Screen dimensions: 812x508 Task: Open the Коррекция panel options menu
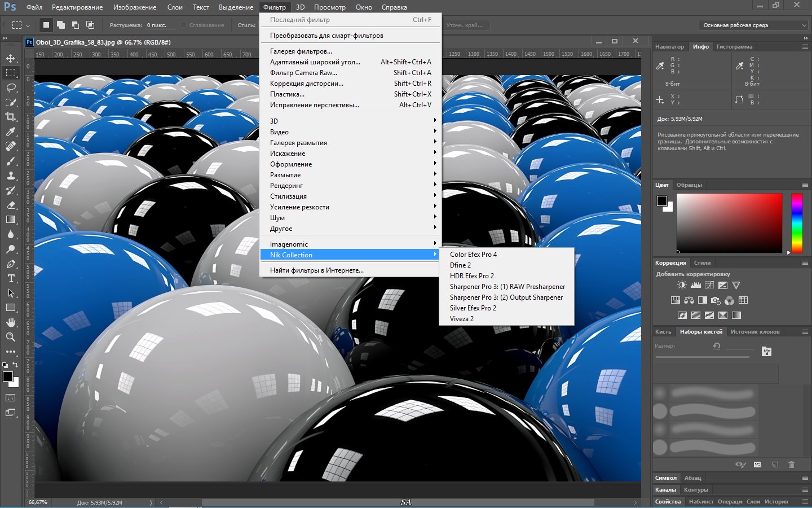tap(805, 262)
